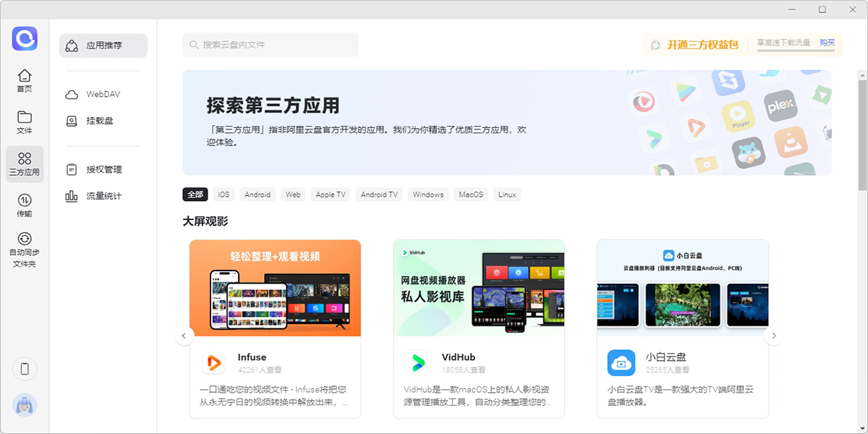The image size is (868, 434).
Task: Select the 全部 filter tab
Action: click(195, 195)
